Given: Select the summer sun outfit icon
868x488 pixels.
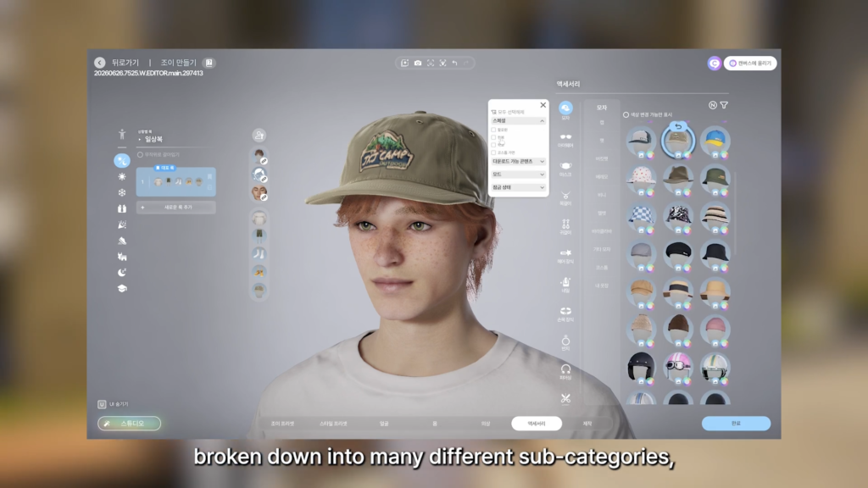Looking at the screenshot, I should (x=122, y=176).
